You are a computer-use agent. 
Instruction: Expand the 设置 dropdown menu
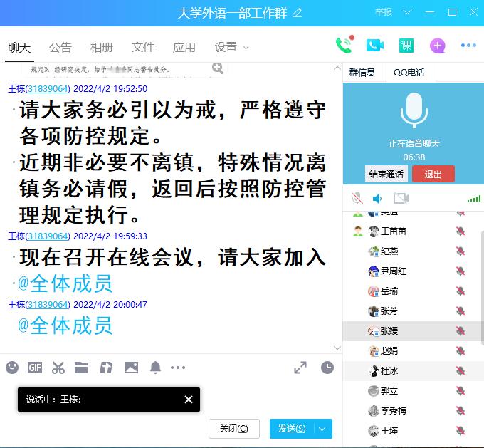coord(232,47)
